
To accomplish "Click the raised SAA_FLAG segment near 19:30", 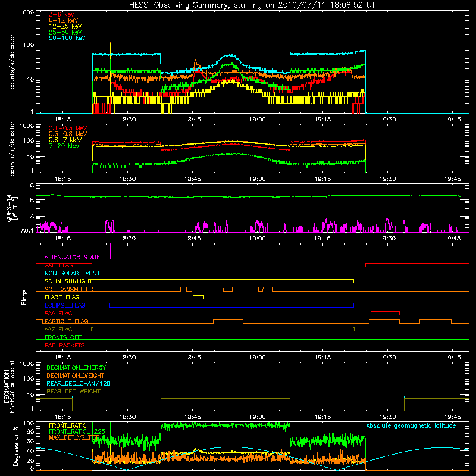I will tap(385, 313).
